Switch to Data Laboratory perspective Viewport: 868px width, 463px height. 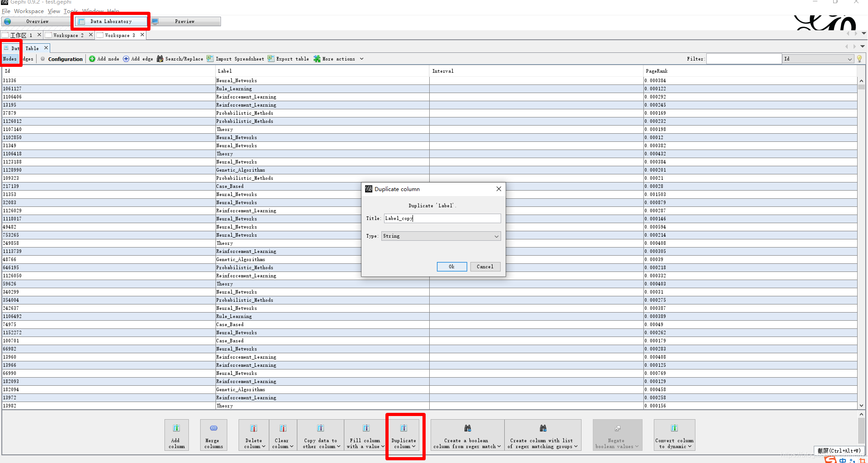pos(111,21)
